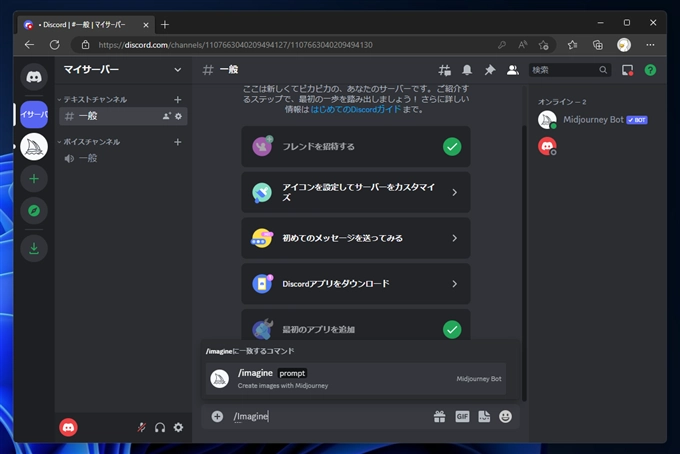Open notification settings bell icon
This screenshot has height=454, width=680.
point(467,70)
